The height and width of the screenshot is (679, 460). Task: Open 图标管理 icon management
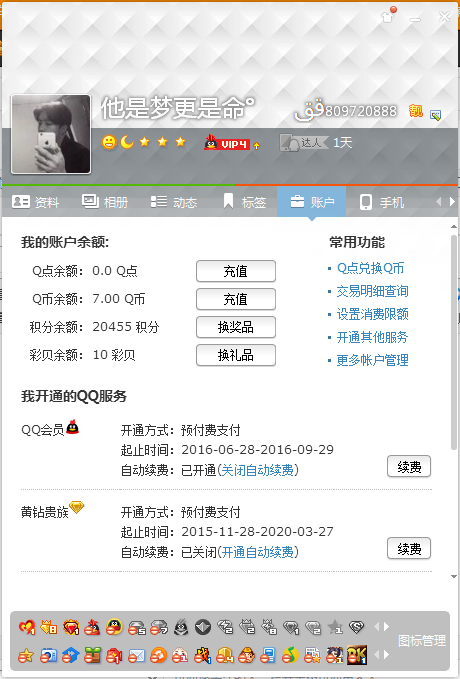pos(421,641)
